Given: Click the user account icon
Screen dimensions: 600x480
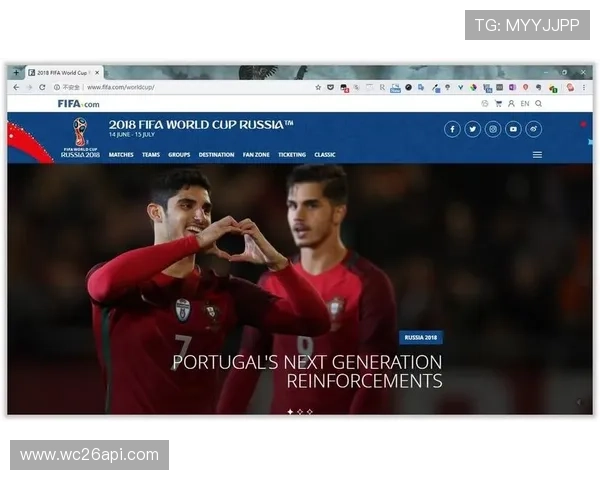Looking at the screenshot, I should 511,103.
